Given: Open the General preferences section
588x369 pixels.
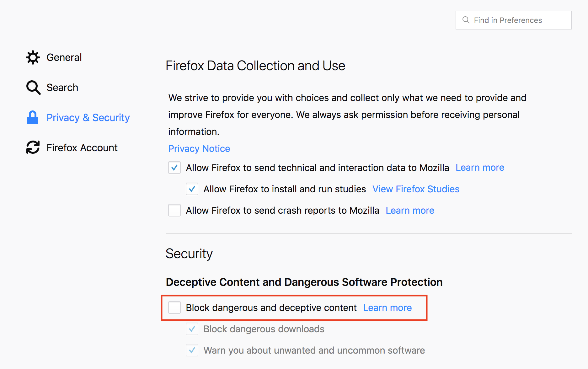Looking at the screenshot, I should click(x=64, y=57).
